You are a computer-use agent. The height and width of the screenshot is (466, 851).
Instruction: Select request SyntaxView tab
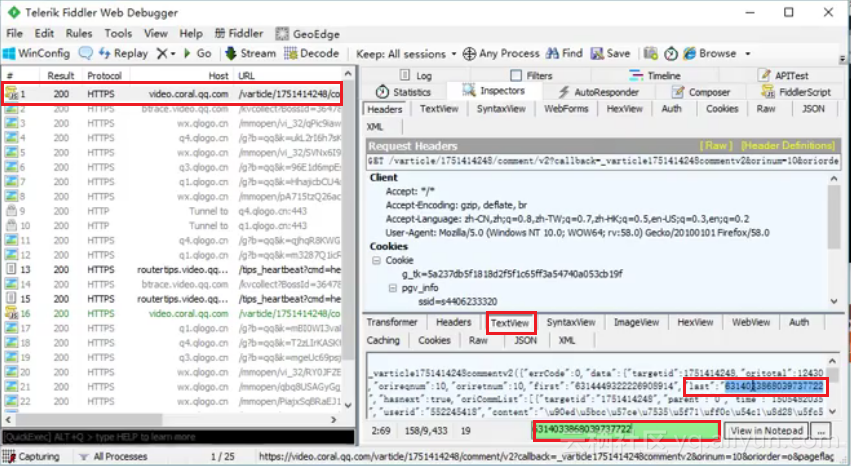[x=501, y=109]
